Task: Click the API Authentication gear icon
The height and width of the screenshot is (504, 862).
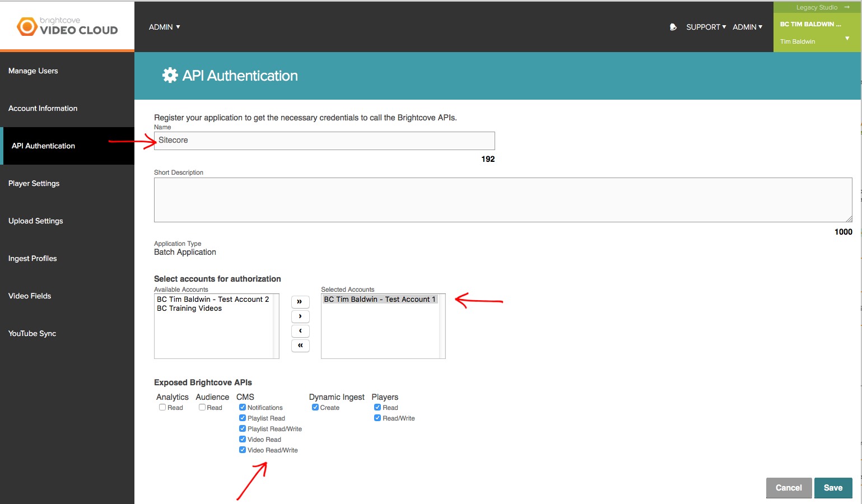Action: click(x=170, y=75)
